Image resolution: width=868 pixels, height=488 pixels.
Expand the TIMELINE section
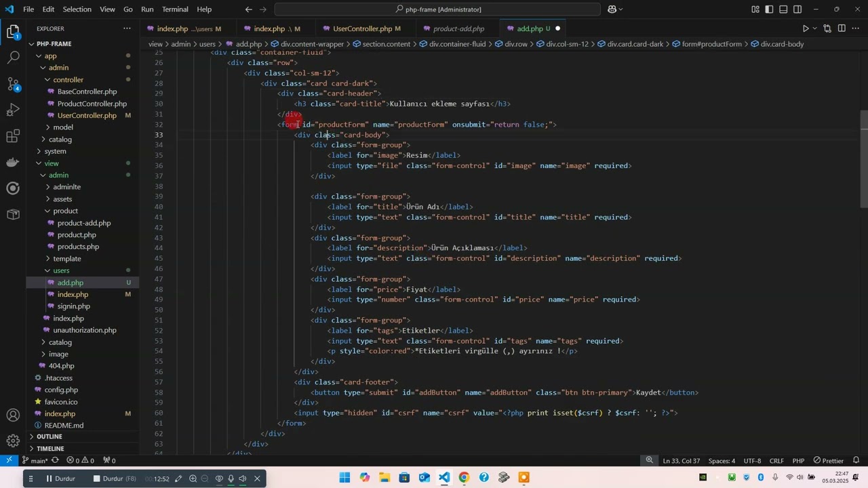click(50, 449)
